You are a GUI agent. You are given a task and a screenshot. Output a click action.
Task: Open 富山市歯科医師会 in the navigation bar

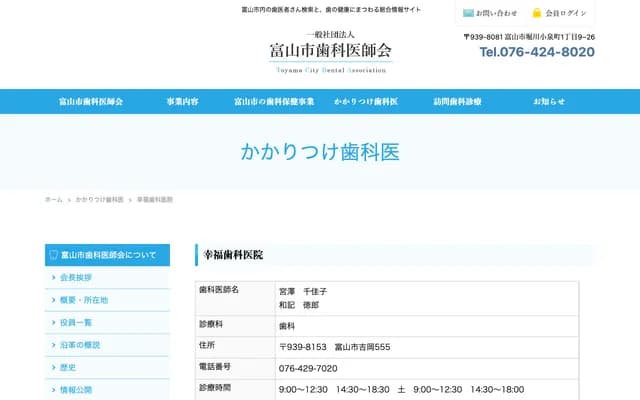pyautogui.click(x=90, y=102)
